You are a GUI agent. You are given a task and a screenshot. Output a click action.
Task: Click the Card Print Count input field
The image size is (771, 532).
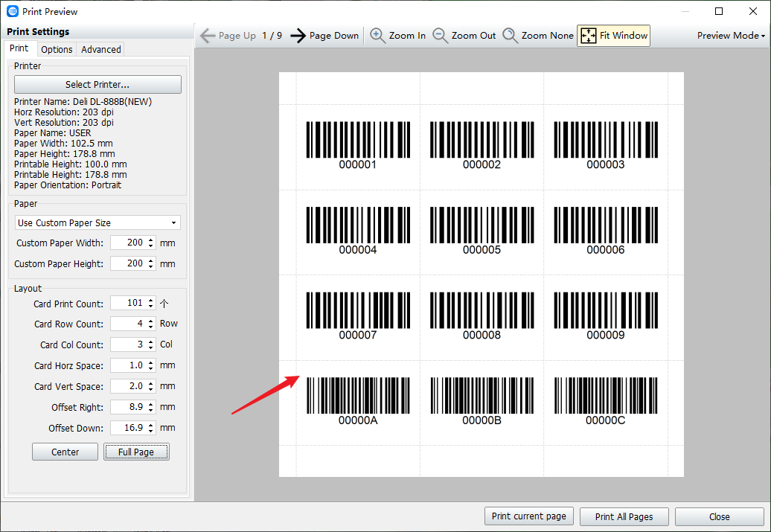click(x=128, y=303)
